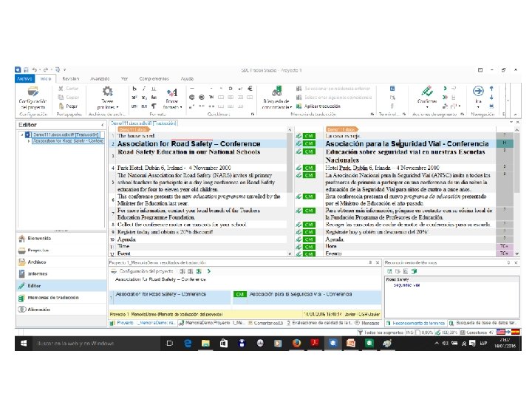Image resolution: width=532 pixels, height=399 pixels.
Task: Open Búsqueda de concordancia
Action: 276,98
